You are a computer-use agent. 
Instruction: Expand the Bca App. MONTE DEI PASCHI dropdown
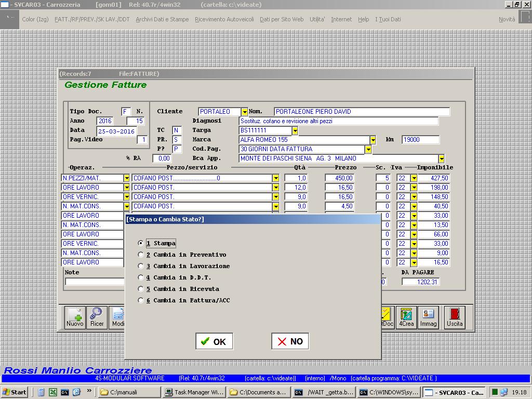click(441, 158)
